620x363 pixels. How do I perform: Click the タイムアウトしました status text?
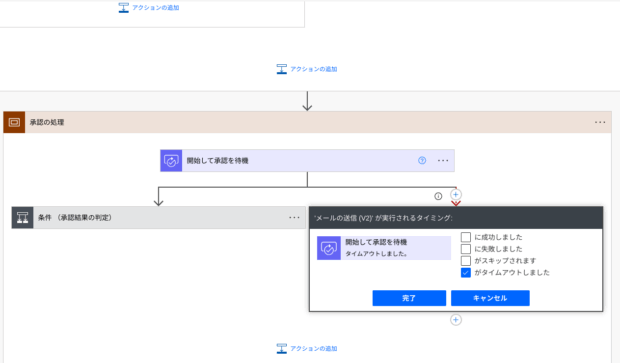[376, 254]
